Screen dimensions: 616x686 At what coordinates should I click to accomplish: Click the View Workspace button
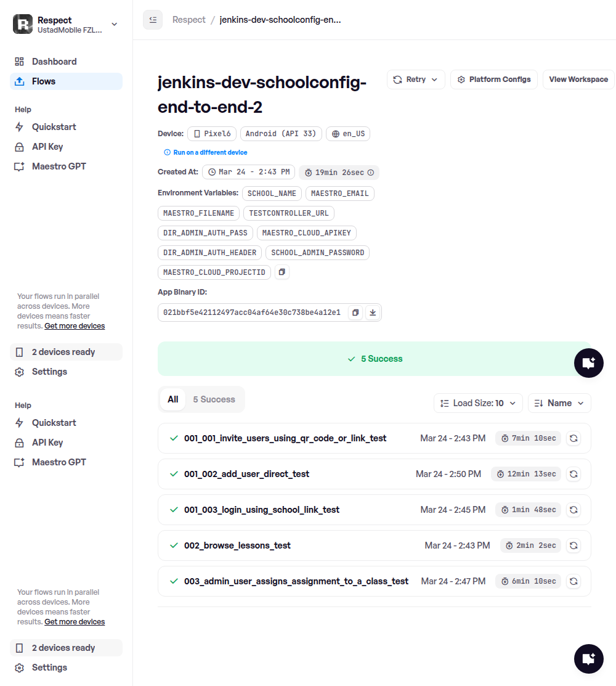coord(578,80)
